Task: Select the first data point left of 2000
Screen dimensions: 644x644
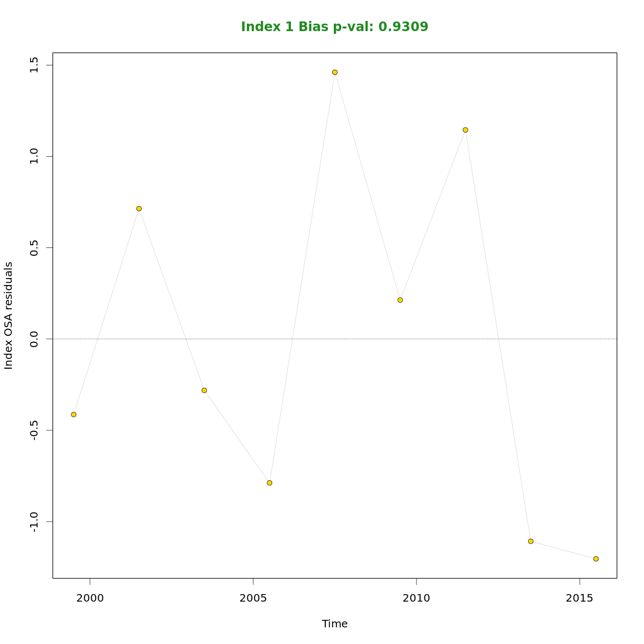Action: pyautogui.click(x=74, y=414)
